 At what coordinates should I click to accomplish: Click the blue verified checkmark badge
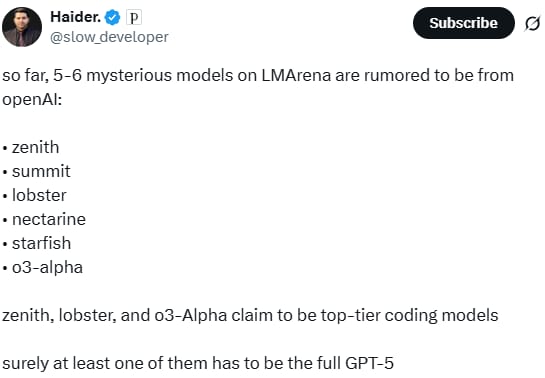[x=112, y=17]
